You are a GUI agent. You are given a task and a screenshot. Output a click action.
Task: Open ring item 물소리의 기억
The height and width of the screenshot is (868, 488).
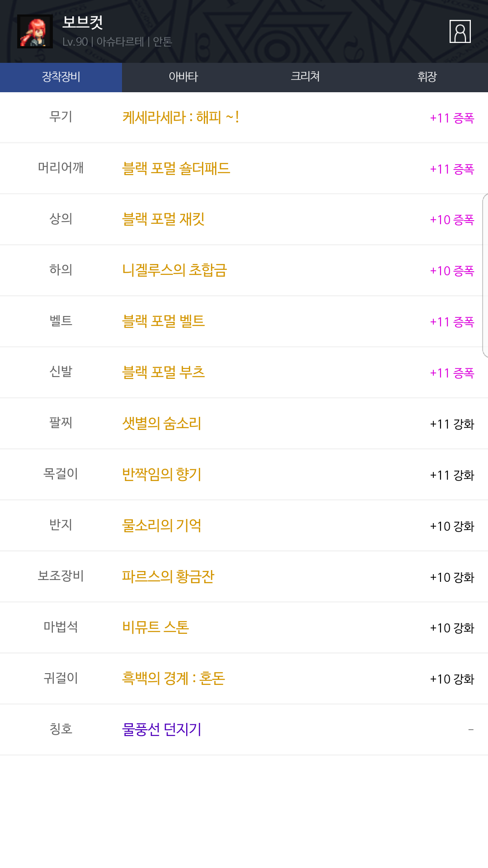point(161,525)
